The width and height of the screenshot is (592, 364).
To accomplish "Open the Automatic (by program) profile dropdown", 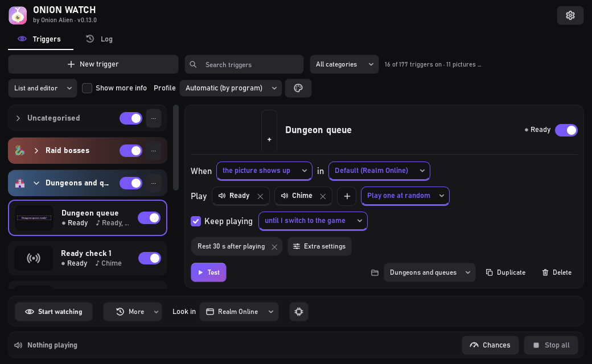I will click(231, 88).
